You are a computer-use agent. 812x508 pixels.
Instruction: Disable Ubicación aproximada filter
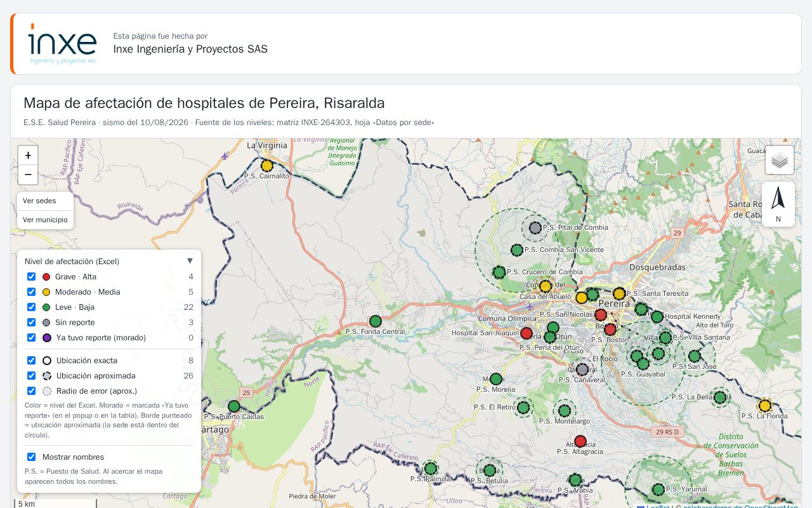(31, 376)
